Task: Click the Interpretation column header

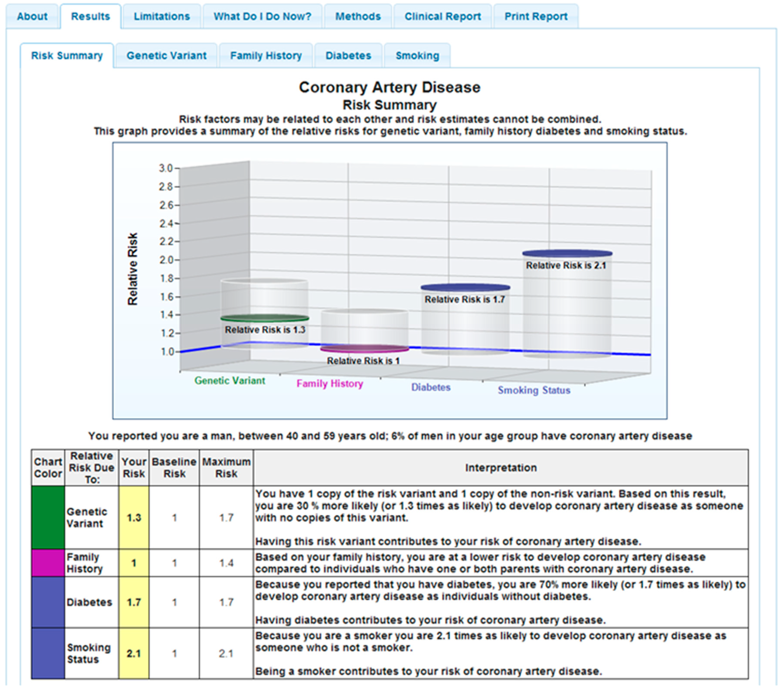Action: 500,468
